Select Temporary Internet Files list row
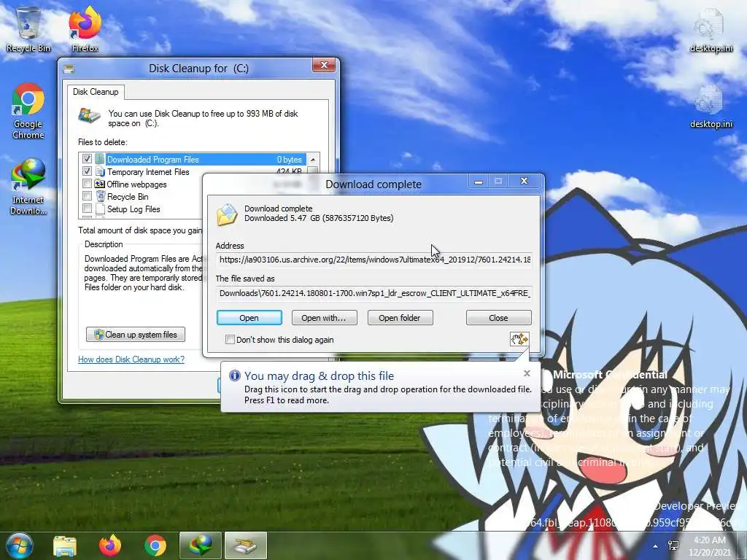This screenshot has width=747, height=560. [194, 171]
